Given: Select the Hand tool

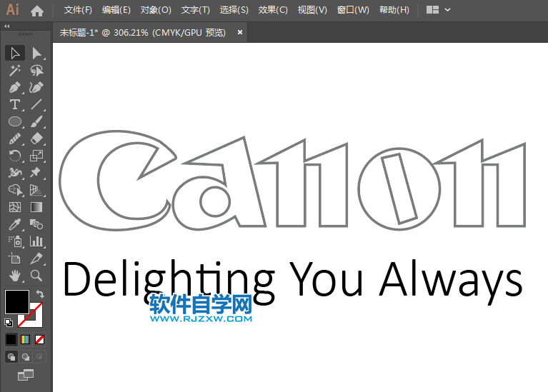Looking at the screenshot, I should tap(15, 276).
